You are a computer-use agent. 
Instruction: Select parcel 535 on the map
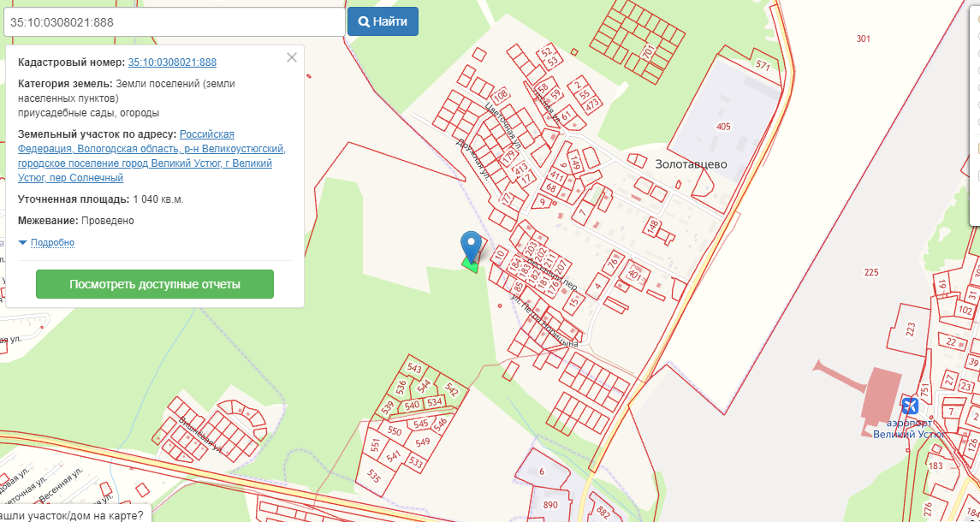coord(374,477)
